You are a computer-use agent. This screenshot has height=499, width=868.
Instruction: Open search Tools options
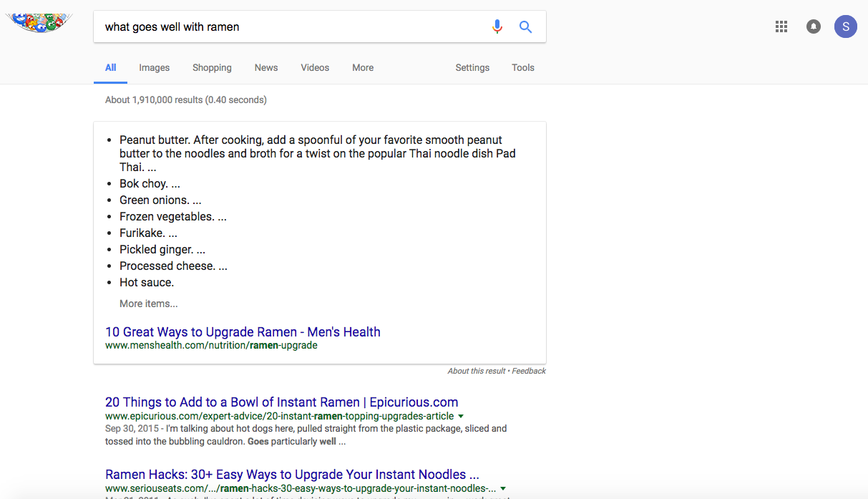click(523, 68)
